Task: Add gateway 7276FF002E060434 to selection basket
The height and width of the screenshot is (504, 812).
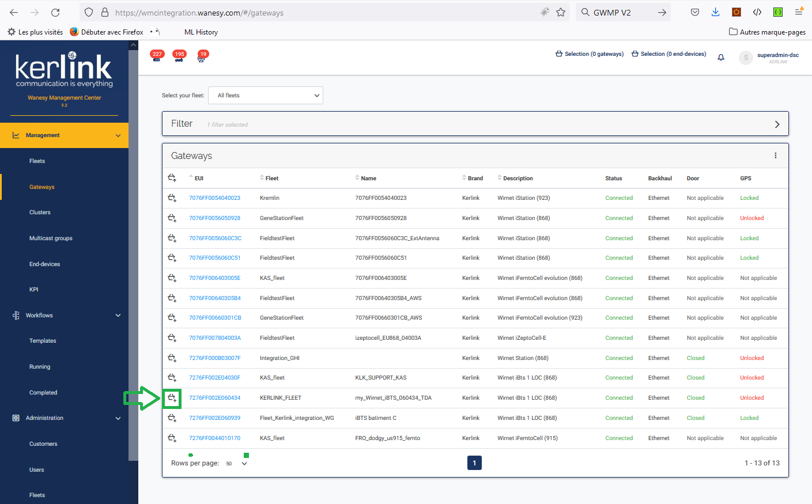Action: [x=172, y=398]
